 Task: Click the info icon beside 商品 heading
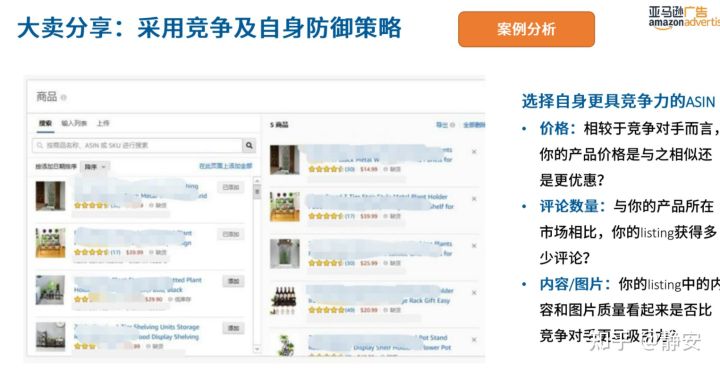point(64,98)
